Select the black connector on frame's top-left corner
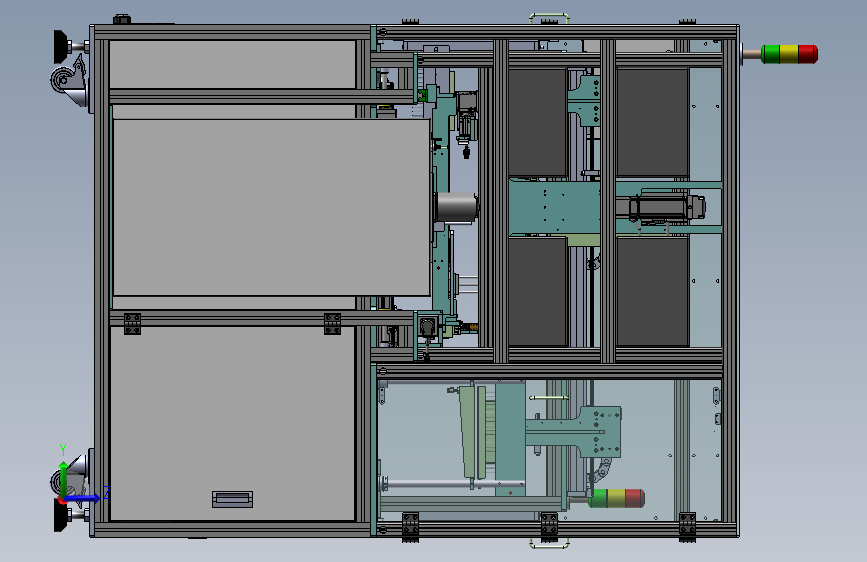 click(x=122, y=20)
